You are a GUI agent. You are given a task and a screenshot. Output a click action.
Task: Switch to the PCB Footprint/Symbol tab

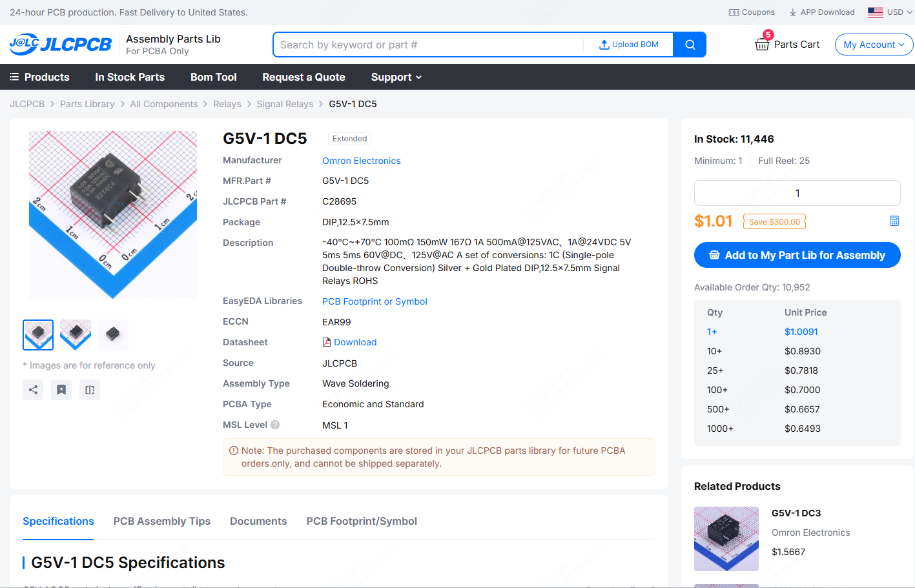[362, 521]
